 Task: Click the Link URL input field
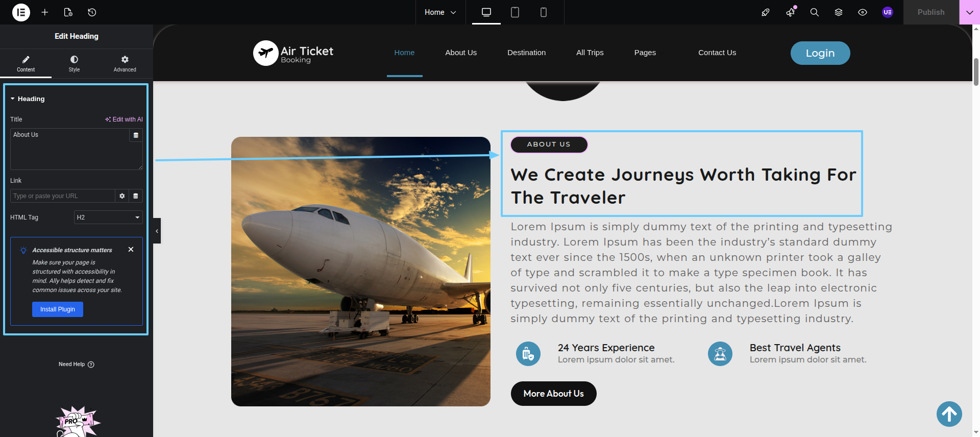pyautogui.click(x=63, y=196)
